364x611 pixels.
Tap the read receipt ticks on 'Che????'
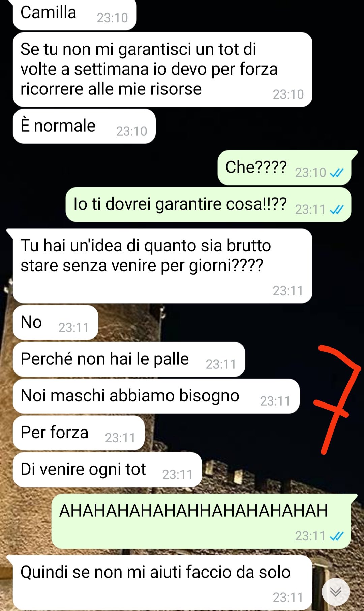pos(336,173)
